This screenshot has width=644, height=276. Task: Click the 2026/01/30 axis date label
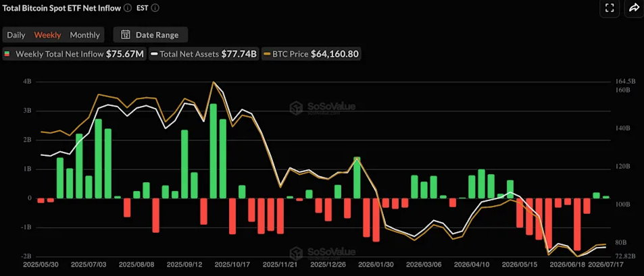pyautogui.click(x=376, y=265)
